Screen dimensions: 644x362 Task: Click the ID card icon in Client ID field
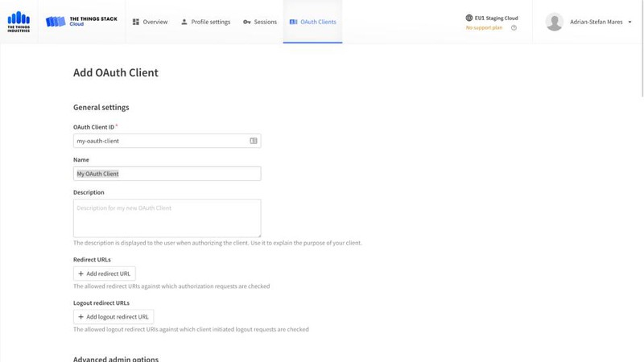pyautogui.click(x=254, y=141)
